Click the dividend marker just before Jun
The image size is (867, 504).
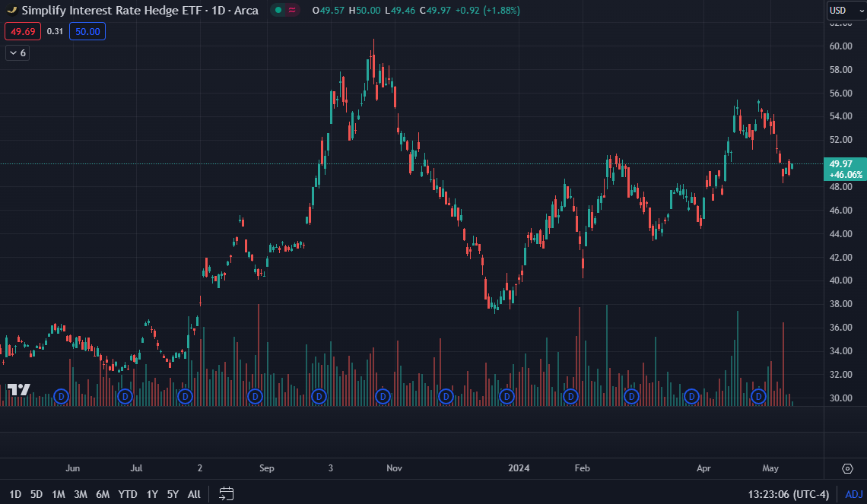(x=61, y=396)
